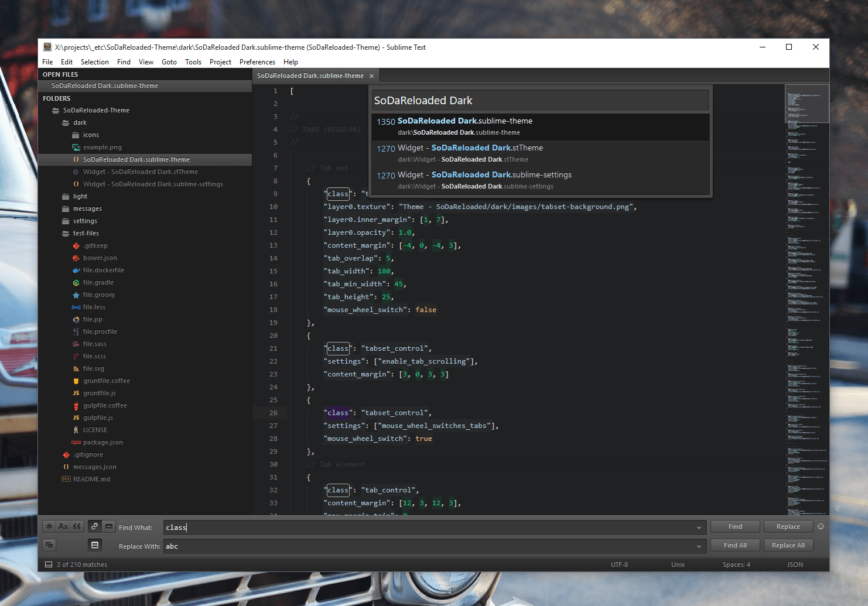Open the Goto menu
The width and height of the screenshot is (868, 606).
[169, 62]
